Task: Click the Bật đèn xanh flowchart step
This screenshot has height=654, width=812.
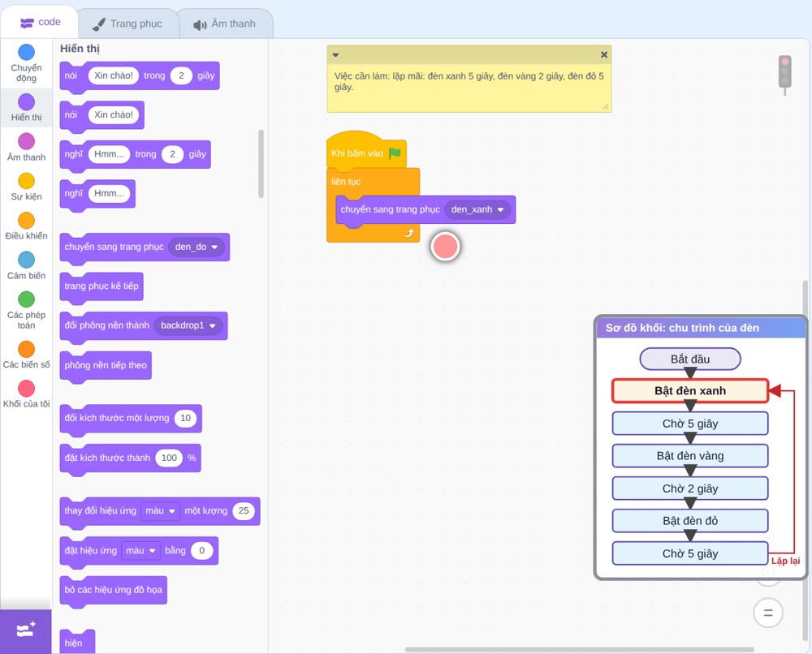Action: tap(689, 391)
